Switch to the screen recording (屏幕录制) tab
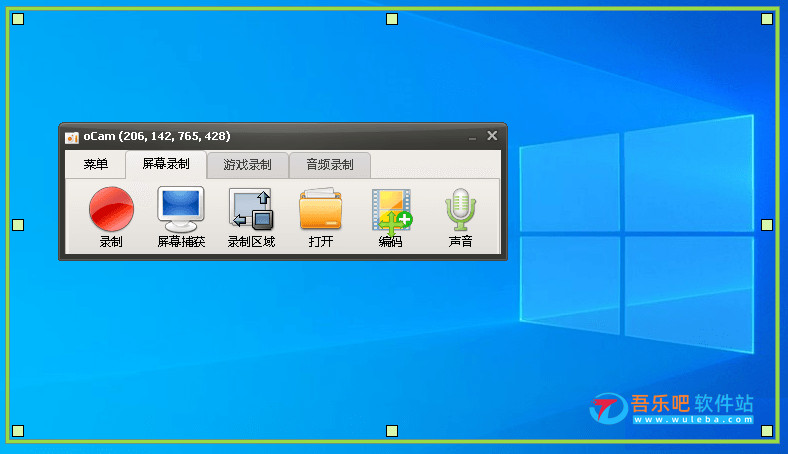 (166, 165)
